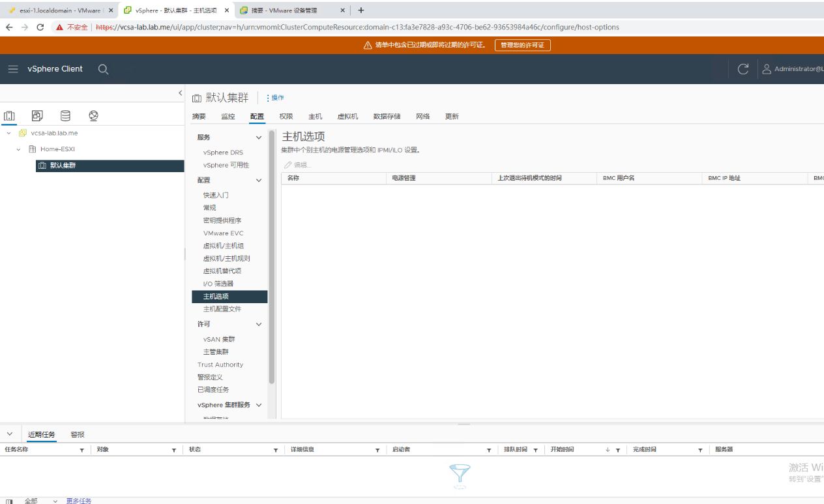This screenshot has width=824, height=504.
Task: Collapse the left navigation panel
Action: pos(181,93)
